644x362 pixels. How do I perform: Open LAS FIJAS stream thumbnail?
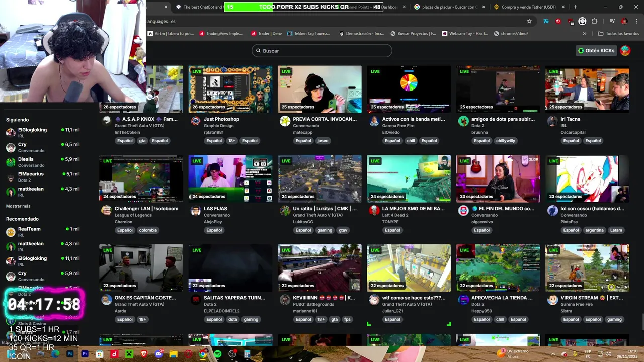[x=230, y=178]
